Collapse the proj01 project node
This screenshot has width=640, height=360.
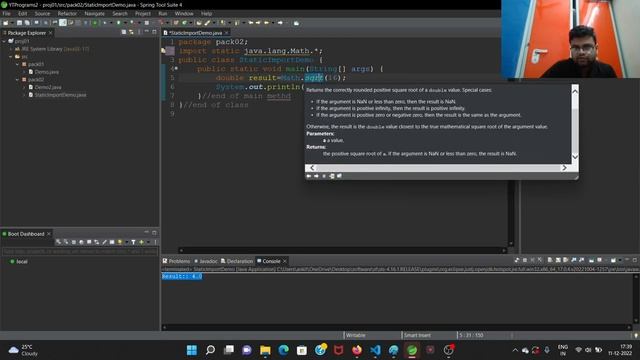click(4, 41)
